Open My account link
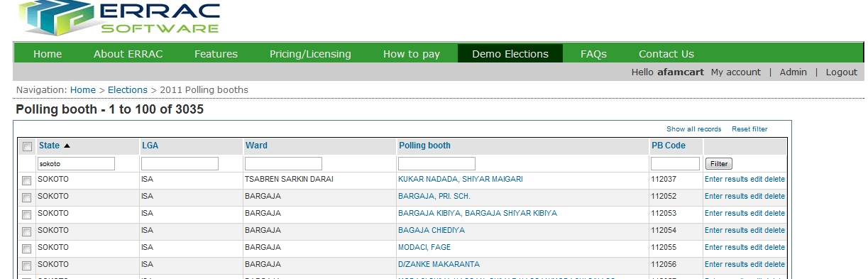Viewport: 868px width, 279px height. click(736, 72)
